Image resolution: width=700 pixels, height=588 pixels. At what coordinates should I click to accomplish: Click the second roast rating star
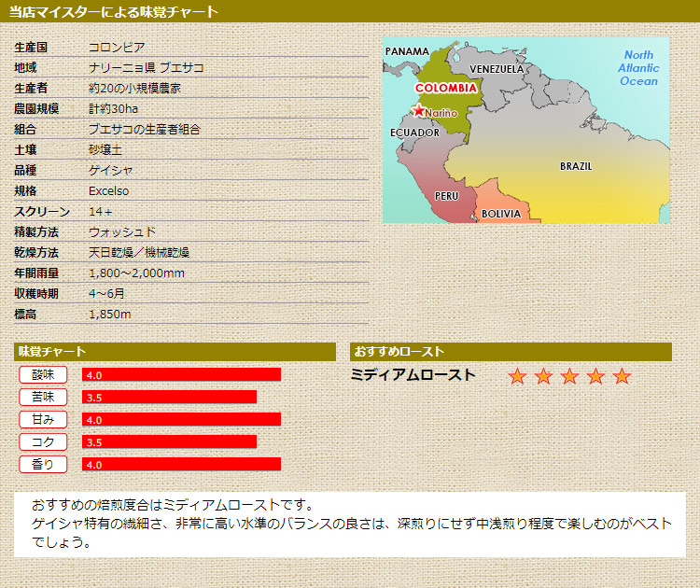[x=543, y=376]
